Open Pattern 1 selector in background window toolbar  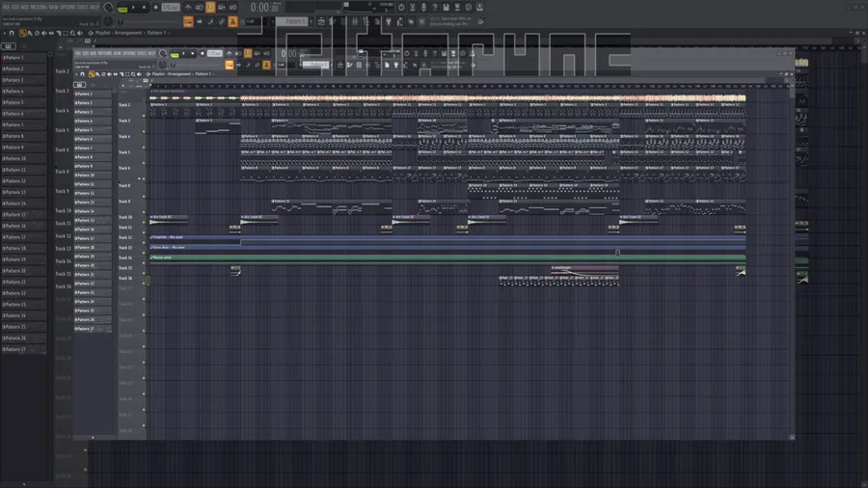(293, 21)
